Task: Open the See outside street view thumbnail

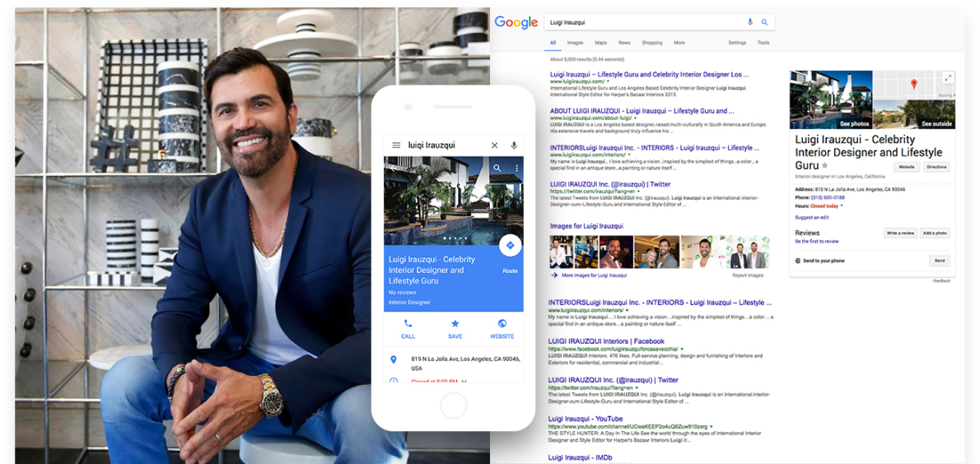Action: tap(914, 114)
